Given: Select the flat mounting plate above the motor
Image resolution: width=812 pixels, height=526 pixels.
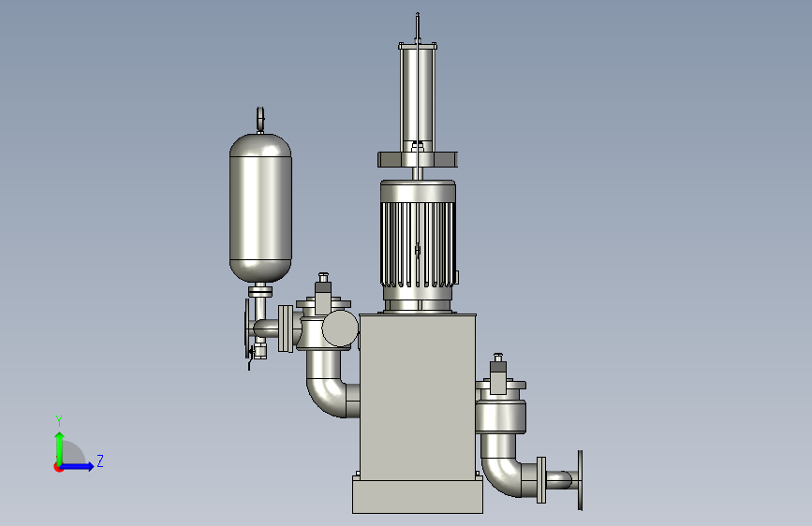Looking at the screenshot, I should 418,159.
